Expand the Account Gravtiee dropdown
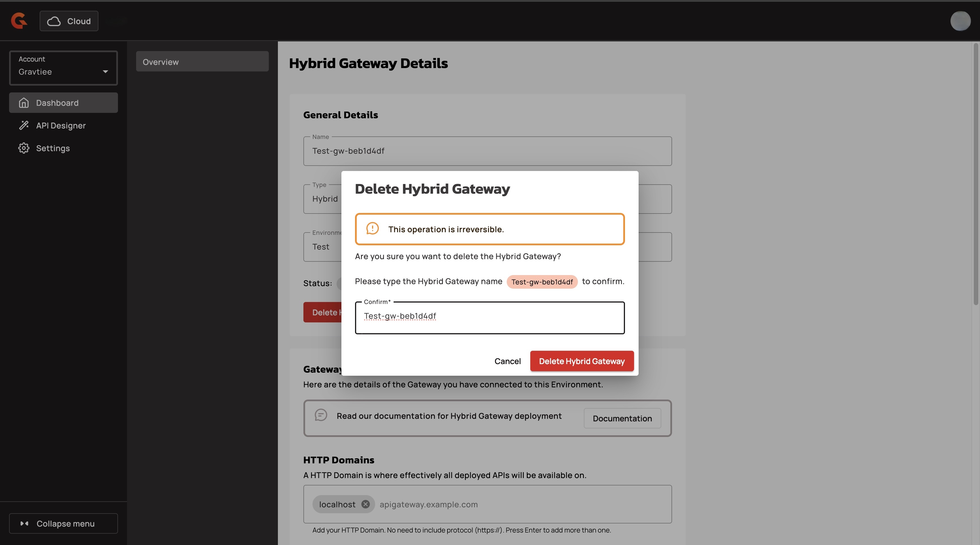This screenshot has width=980, height=545. point(64,68)
